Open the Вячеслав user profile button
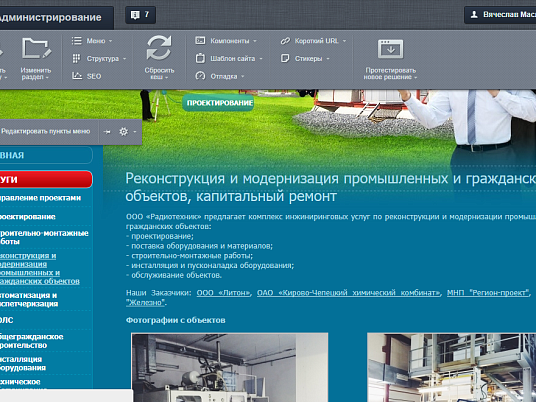This screenshot has width=536, height=402. pyautogui.click(x=500, y=15)
